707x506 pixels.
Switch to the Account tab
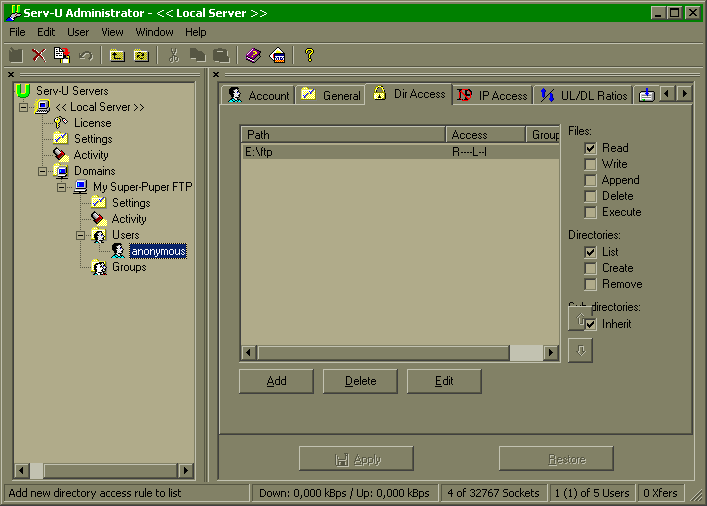point(258,95)
